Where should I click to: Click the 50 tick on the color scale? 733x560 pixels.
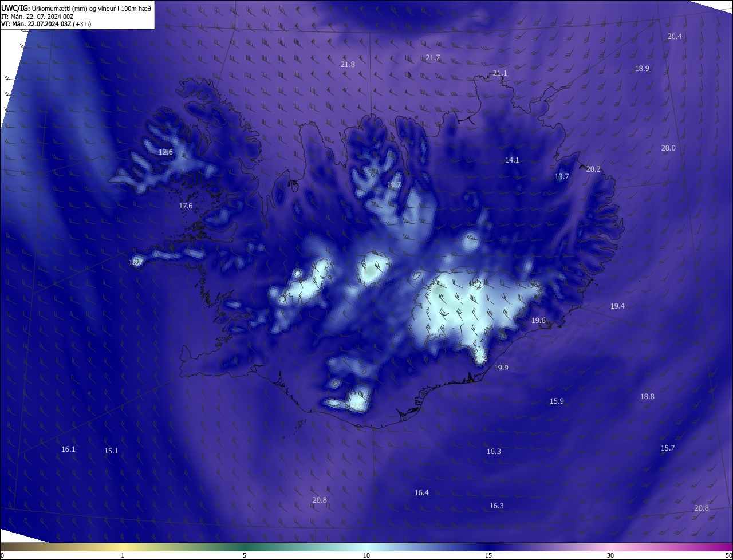pyautogui.click(x=728, y=555)
